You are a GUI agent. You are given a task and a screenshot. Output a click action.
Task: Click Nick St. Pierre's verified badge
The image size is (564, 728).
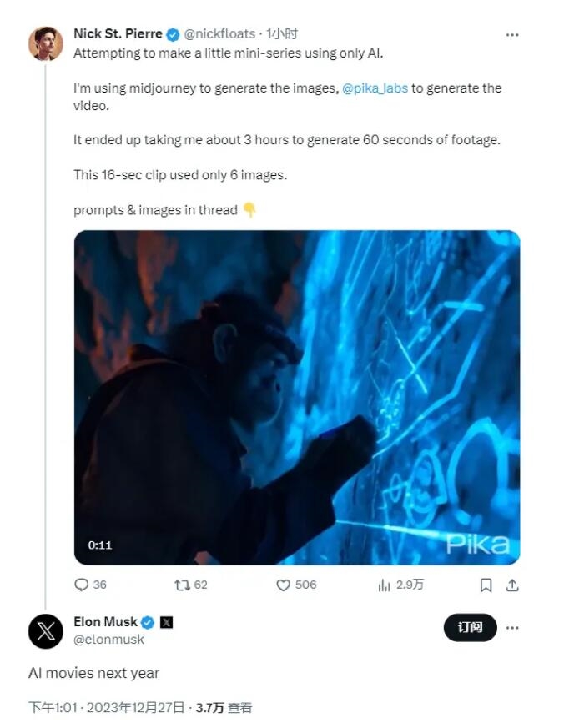click(173, 34)
